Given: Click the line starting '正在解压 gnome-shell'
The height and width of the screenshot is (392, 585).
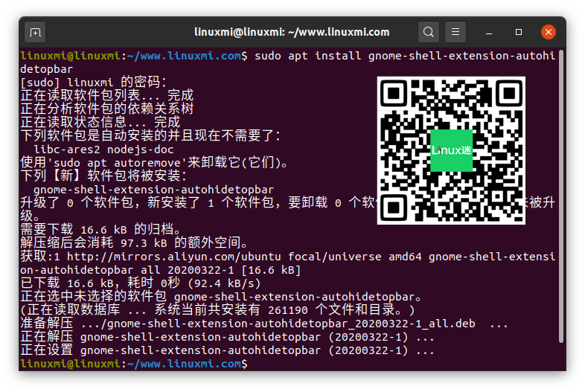Looking at the screenshot, I should click(x=227, y=337).
